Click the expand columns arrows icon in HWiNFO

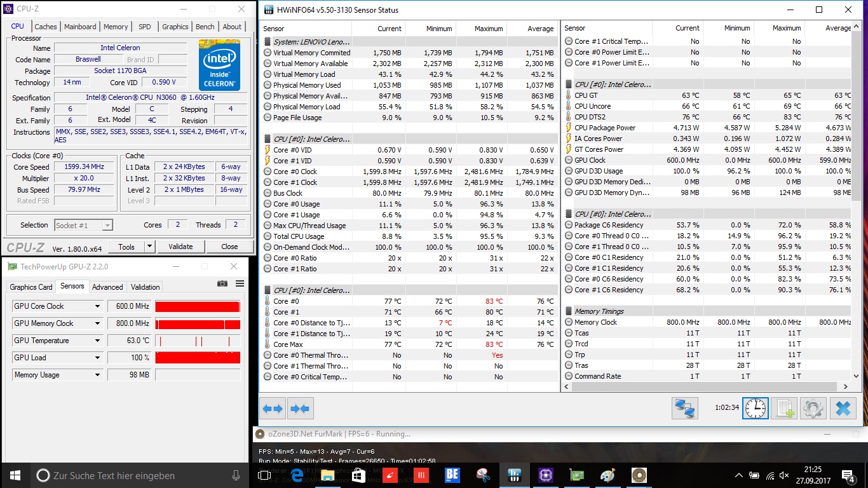click(x=273, y=409)
